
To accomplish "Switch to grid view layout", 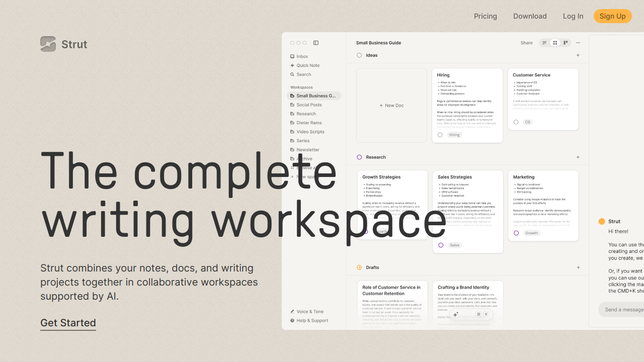I will [x=555, y=43].
